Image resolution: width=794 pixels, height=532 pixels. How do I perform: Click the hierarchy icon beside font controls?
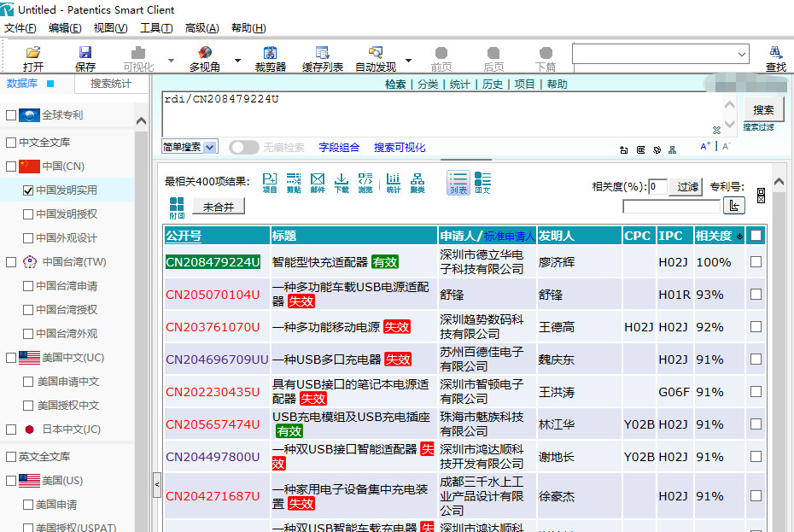673,150
